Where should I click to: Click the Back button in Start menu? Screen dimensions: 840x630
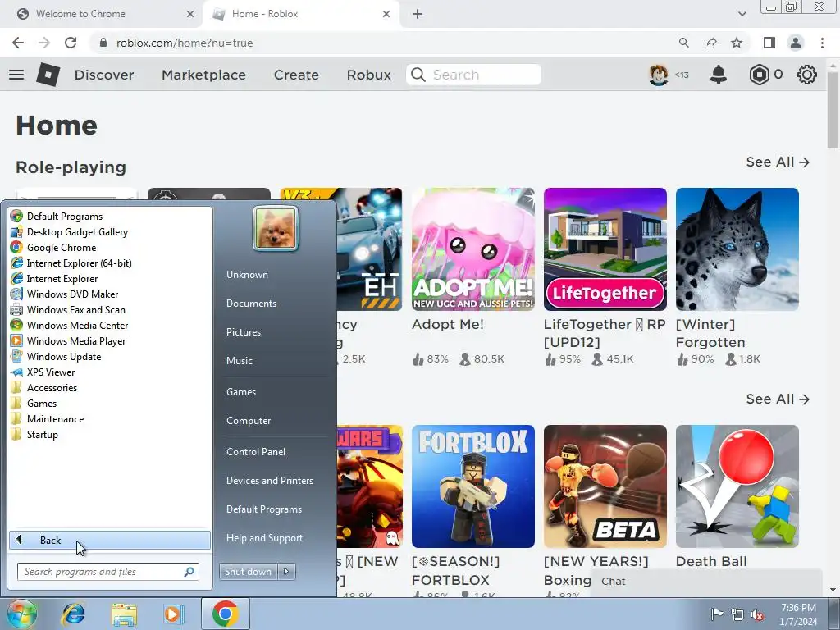pos(110,540)
